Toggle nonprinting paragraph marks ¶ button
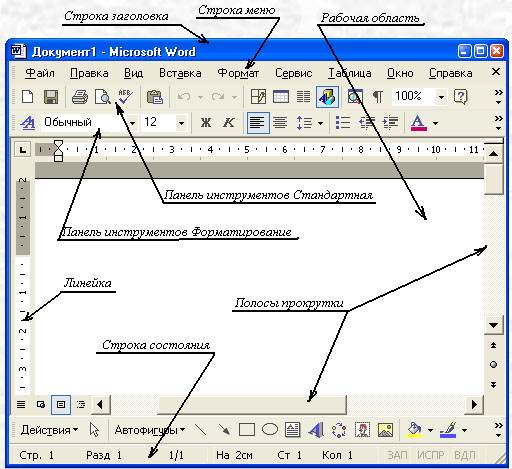The width and height of the screenshot is (512, 469). point(377,97)
